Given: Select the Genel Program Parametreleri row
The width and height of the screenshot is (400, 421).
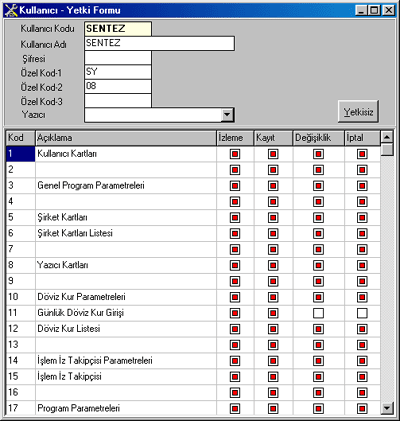Looking at the screenshot, I should click(x=193, y=186).
